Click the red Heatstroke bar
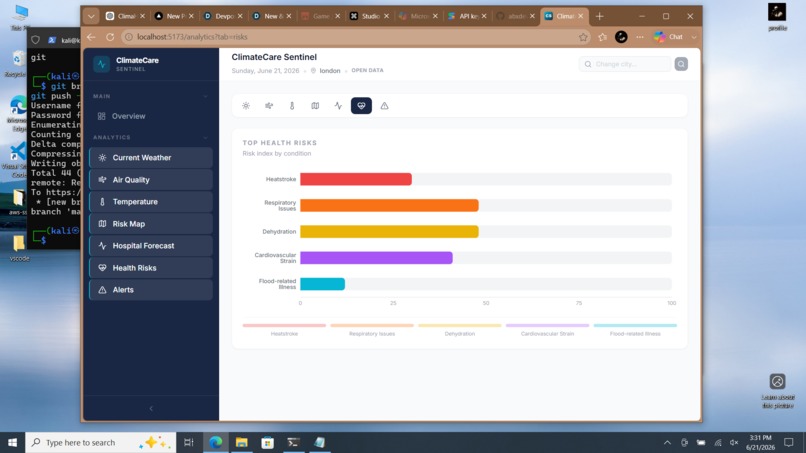The height and width of the screenshot is (453, 806). point(356,179)
